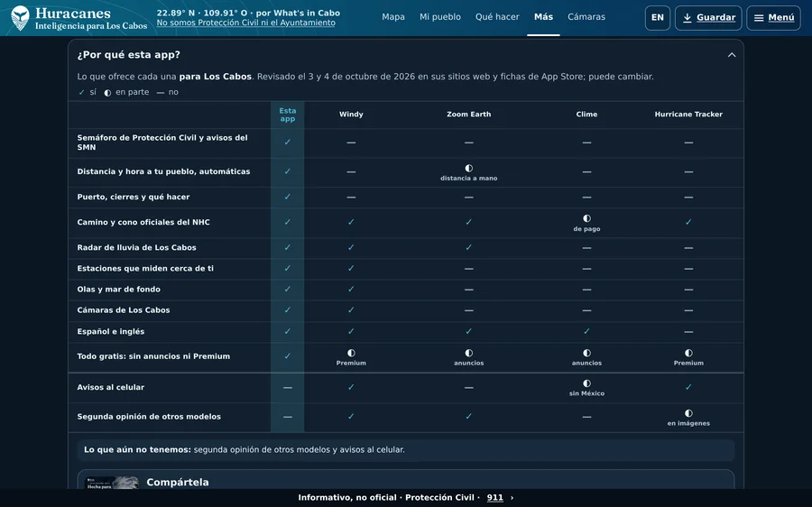Viewport: 812px width, 507px height.
Task: Click Windy checkmark in Estaciones row
Action: coord(351,268)
